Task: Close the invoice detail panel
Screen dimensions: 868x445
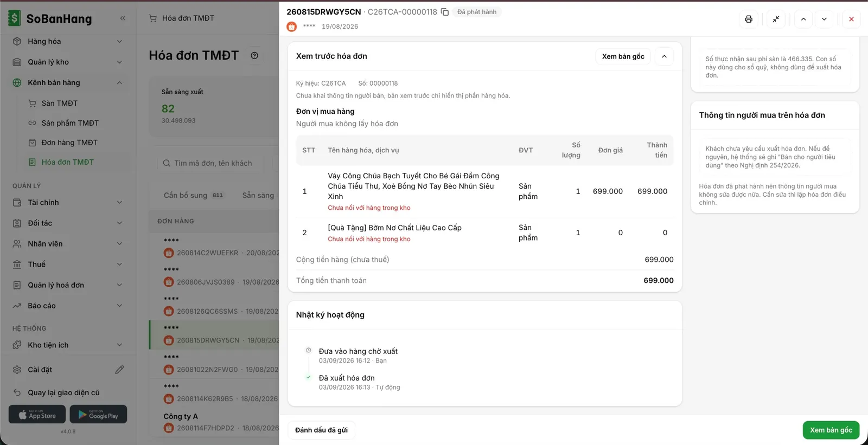Action: click(851, 19)
